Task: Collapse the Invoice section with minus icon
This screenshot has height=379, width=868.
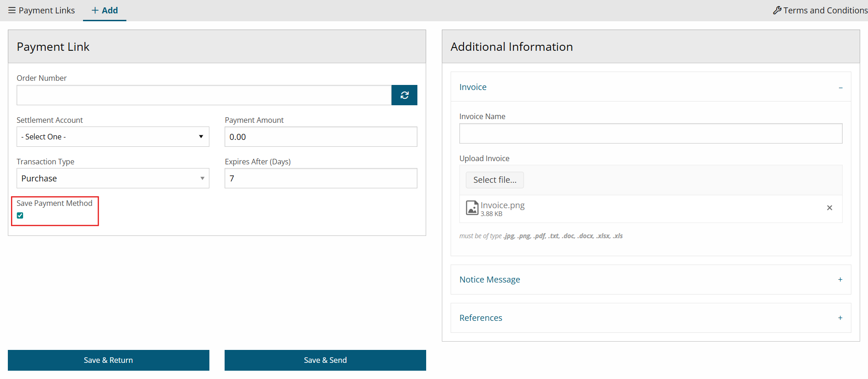Action: click(x=840, y=87)
